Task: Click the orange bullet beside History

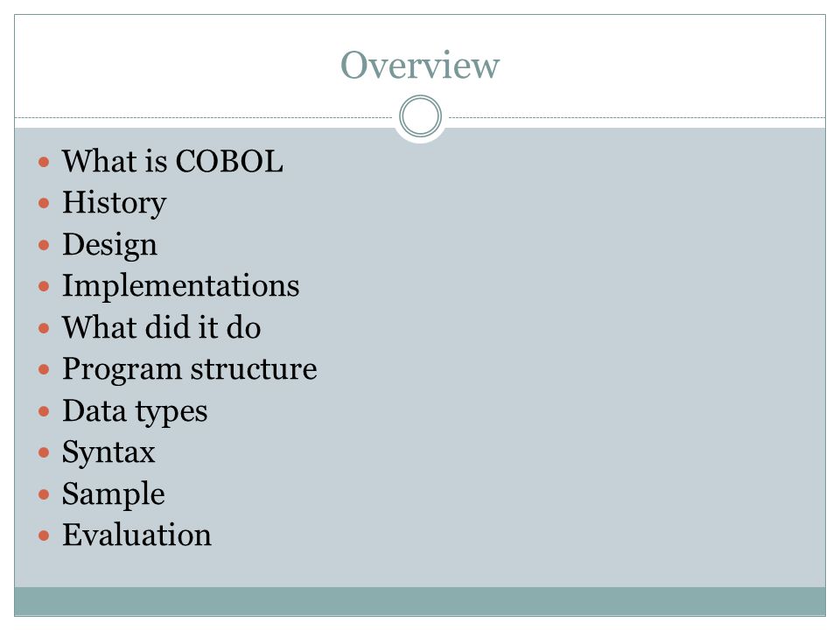Action: pos(44,204)
